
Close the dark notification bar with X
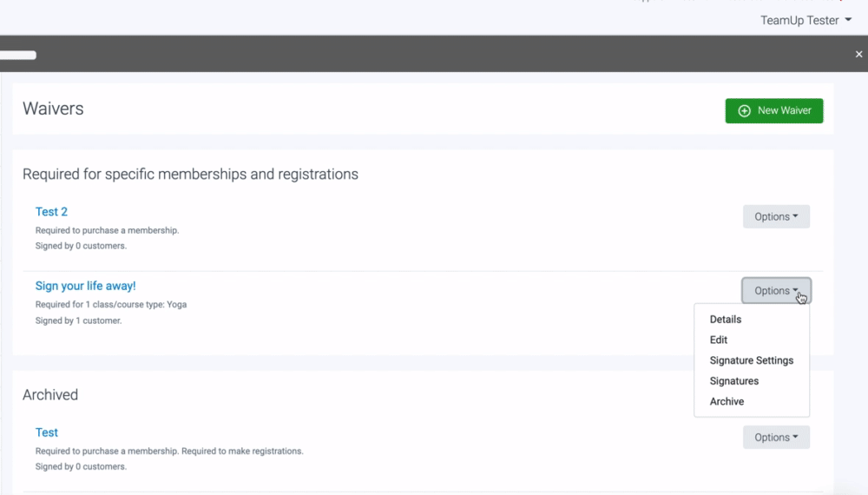pyautogui.click(x=858, y=54)
